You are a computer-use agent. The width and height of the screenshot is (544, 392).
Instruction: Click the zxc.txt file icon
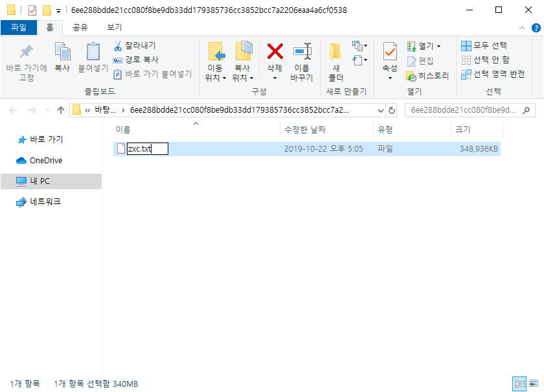120,148
